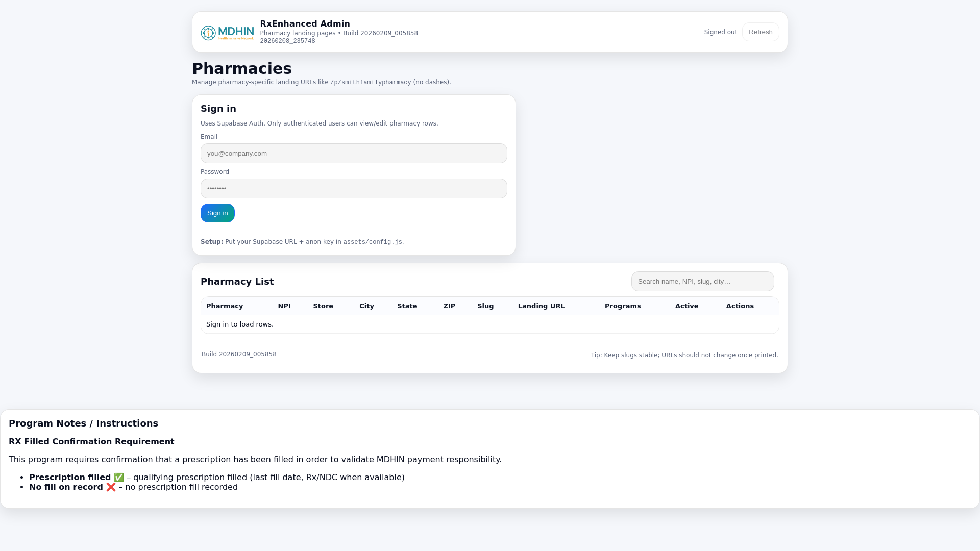The height and width of the screenshot is (551, 980).
Task: Focus the Password input field
Action: (x=354, y=189)
